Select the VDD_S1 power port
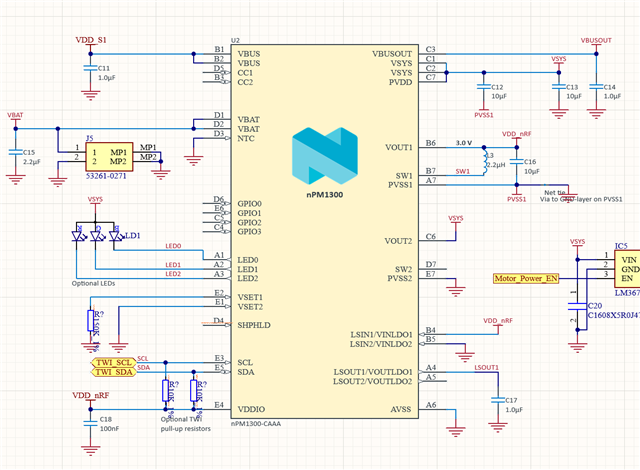Screen dimensions: 640x470 [91, 40]
